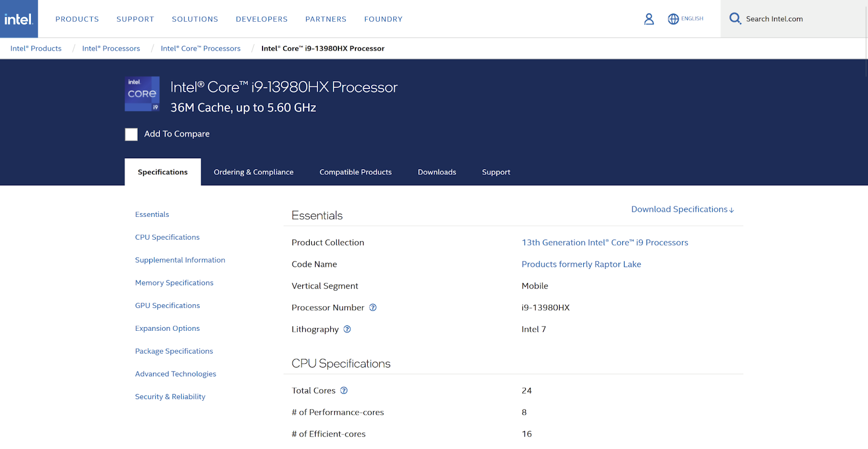Open the user account sign-in icon
This screenshot has width=868, height=449.
[649, 19]
